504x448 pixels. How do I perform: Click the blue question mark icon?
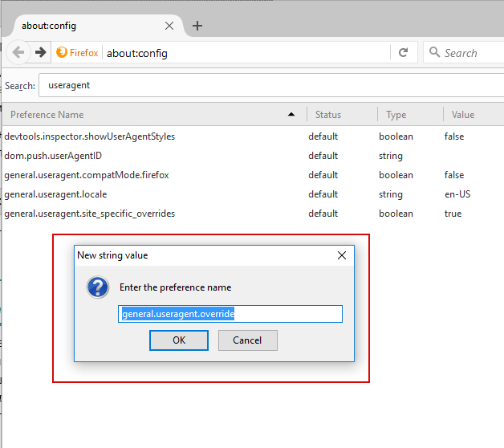coord(98,287)
